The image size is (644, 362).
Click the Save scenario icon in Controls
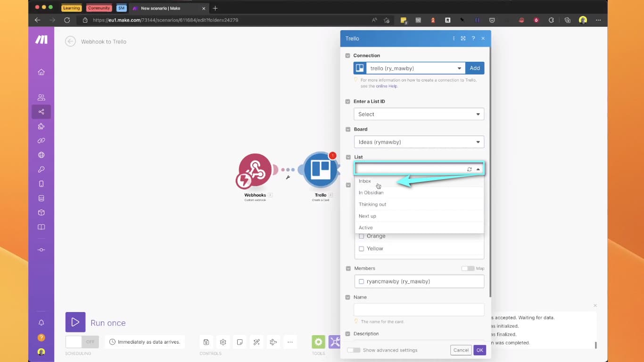206,342
